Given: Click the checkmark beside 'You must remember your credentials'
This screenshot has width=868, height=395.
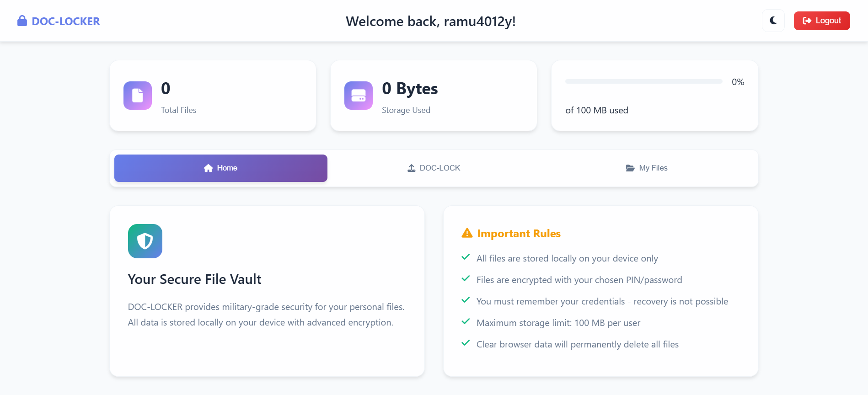Looking at the screenshot, I should 466,300.
